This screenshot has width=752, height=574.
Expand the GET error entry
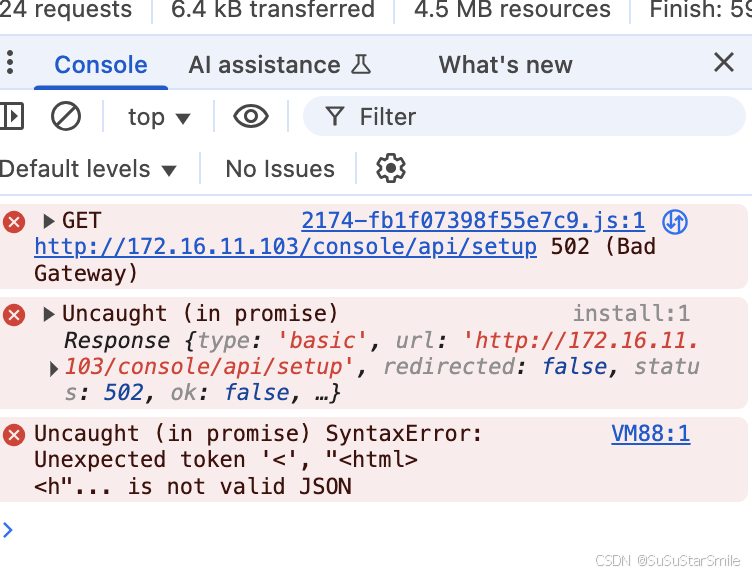click(x=48, y=221)
